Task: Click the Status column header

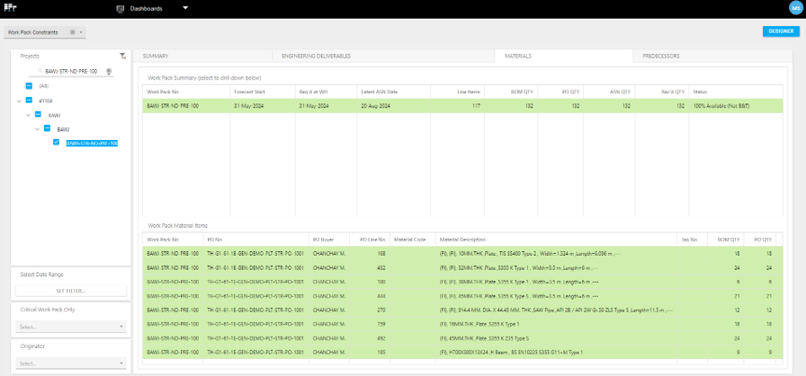Action: (x=736, y=92)
